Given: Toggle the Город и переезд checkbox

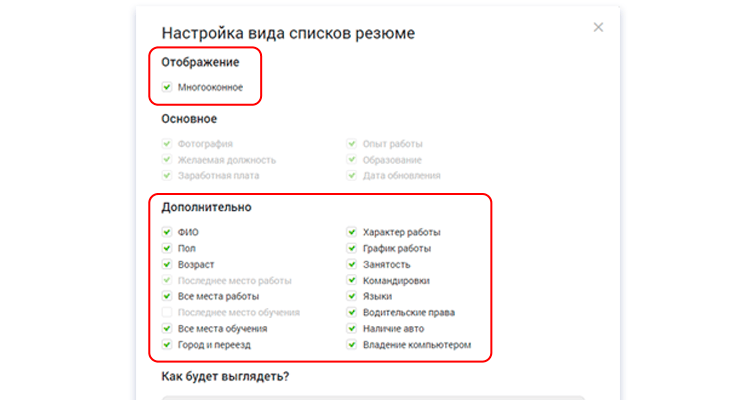Looking at the screenshot, I should point(167,344).
